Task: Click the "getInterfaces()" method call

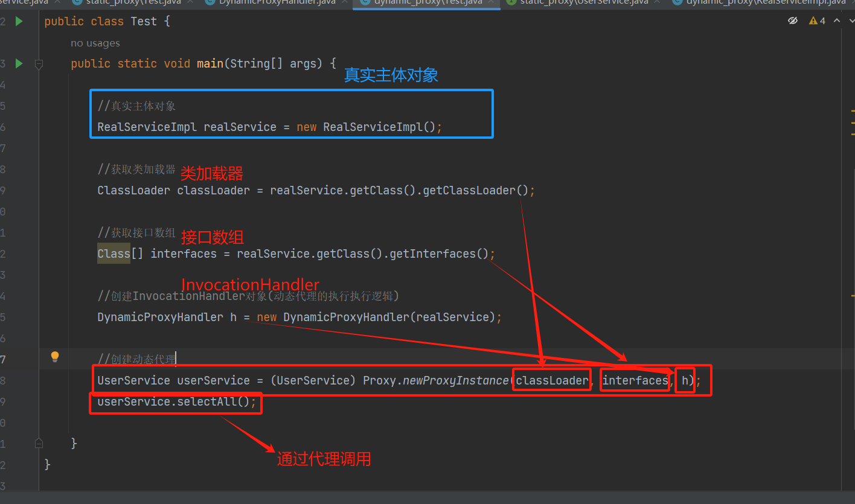Action: click(439, 254)
